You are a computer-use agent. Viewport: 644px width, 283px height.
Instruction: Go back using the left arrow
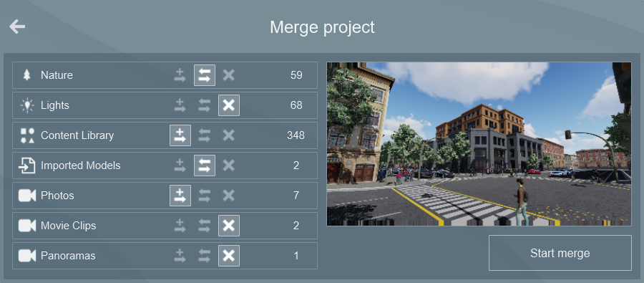pyautogui.click(x=17, y=27)
